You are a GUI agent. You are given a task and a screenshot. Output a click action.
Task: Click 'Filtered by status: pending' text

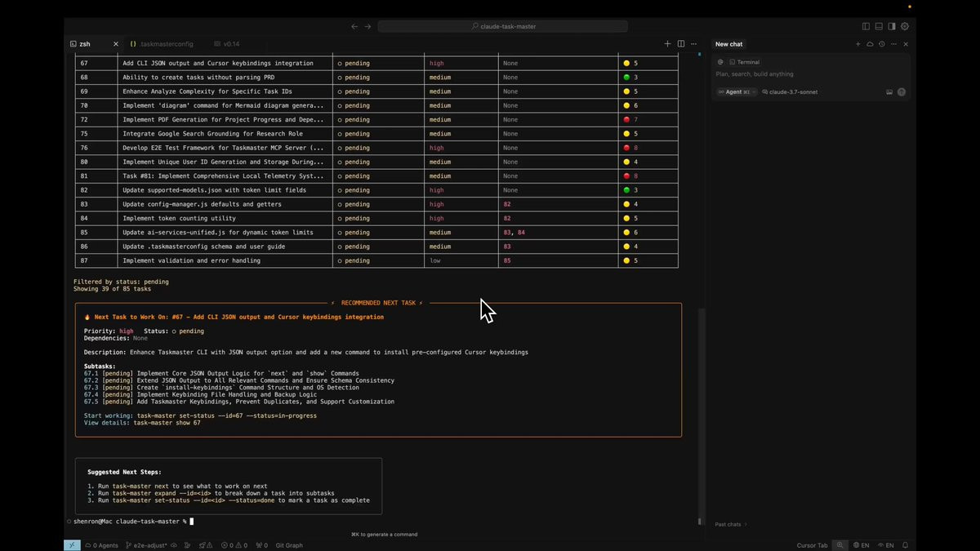click(x=121, y=282)
